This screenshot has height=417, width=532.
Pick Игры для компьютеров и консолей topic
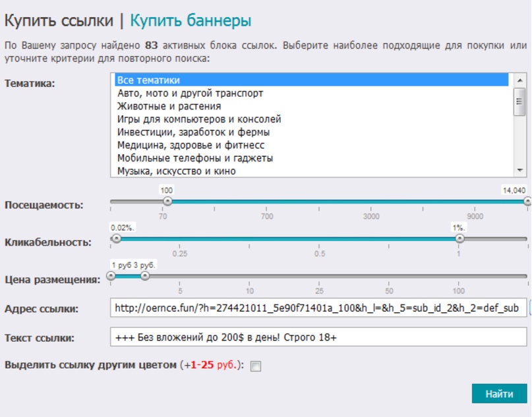(199, 119)
